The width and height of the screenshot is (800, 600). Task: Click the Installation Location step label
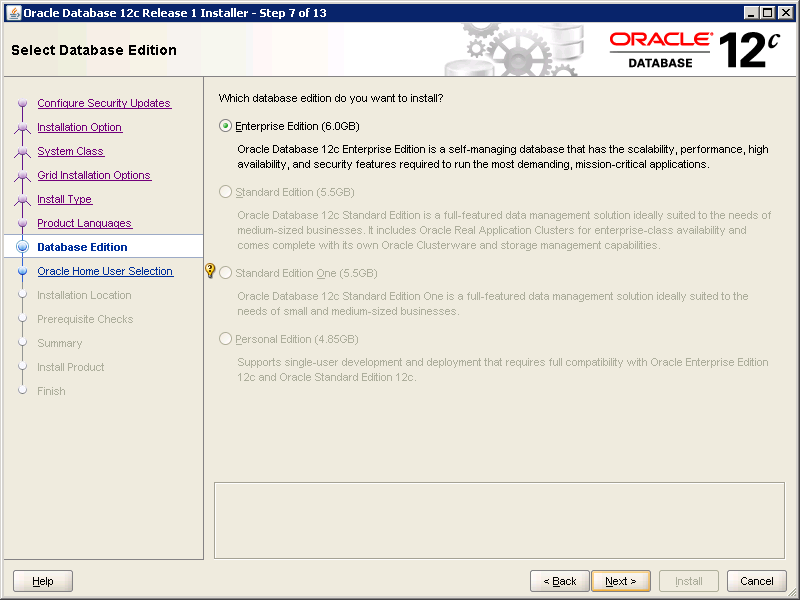(x=84, y=295)
